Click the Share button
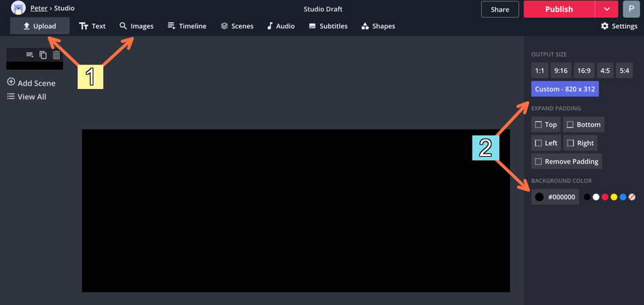Image resolution: width=644 pixels, height=305 pixels. click(x=500, y=9)
